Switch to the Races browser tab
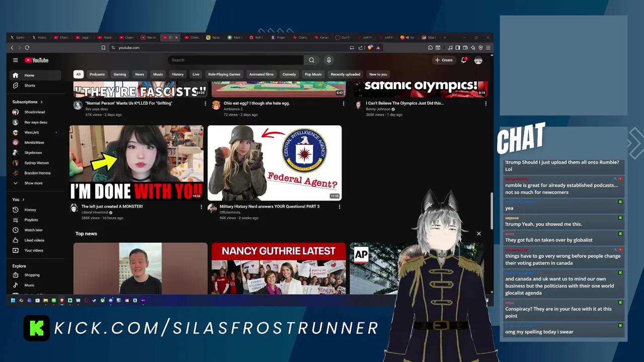Image resolution: width=644 pixels, height=362 pixels. pos(213,37)
